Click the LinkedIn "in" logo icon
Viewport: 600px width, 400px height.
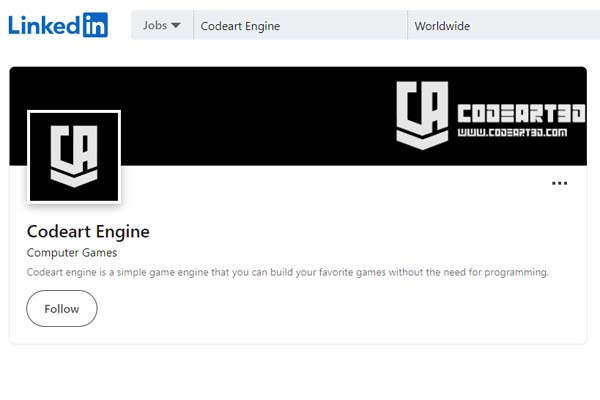[95, 25]
